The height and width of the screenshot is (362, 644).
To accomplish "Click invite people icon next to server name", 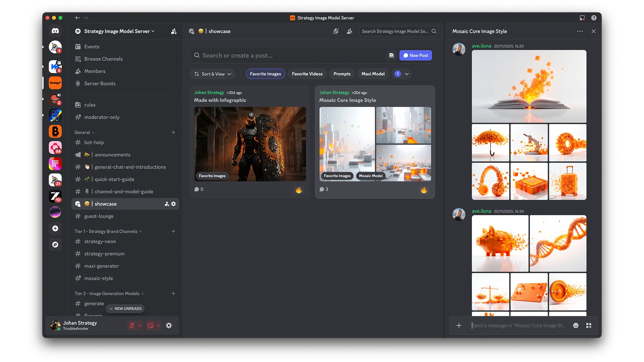I will pyautogui.click(x=174, y=31).
